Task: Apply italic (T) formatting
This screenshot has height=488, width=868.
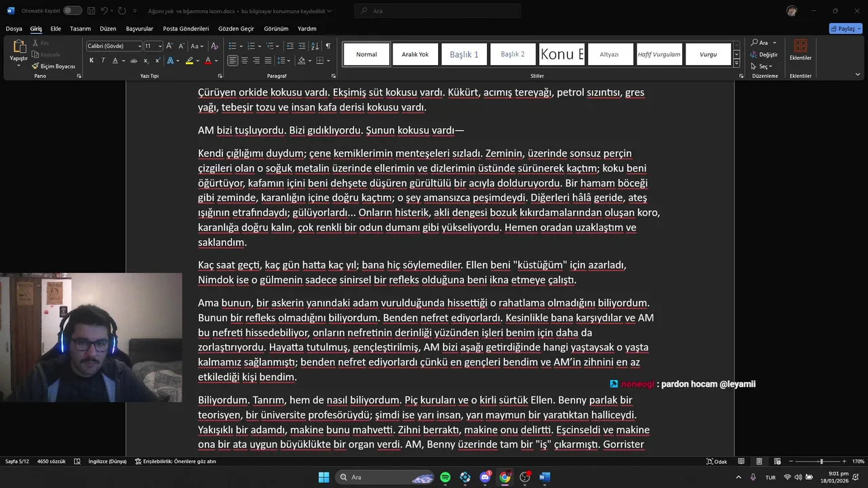Action: pyautogui.click(x=103, y=60)
